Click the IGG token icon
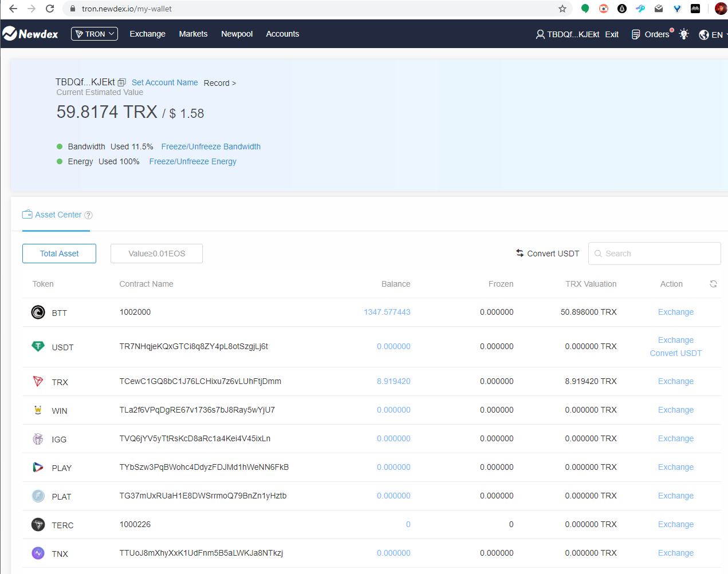Screen dimensions: 728x574 [x=38, y=439]
